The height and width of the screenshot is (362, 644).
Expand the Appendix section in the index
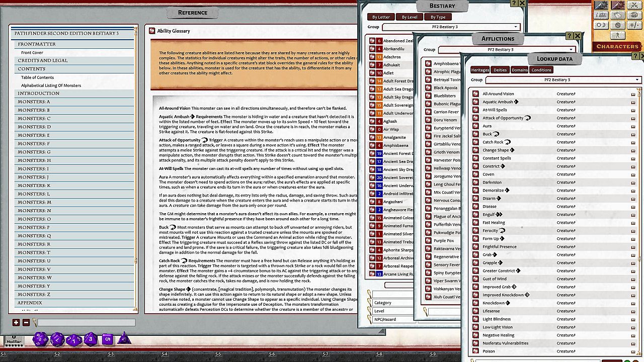click(x=74, y=303)
